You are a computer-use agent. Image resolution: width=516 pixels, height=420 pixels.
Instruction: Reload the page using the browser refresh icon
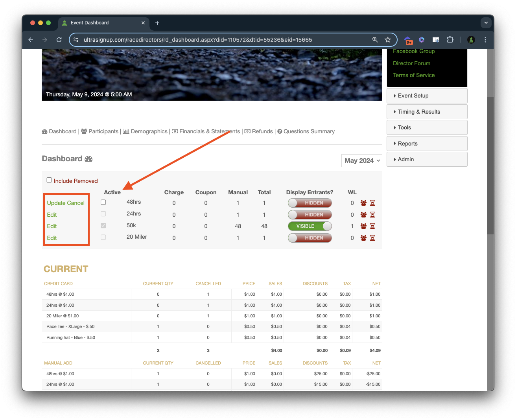(59, 40)
